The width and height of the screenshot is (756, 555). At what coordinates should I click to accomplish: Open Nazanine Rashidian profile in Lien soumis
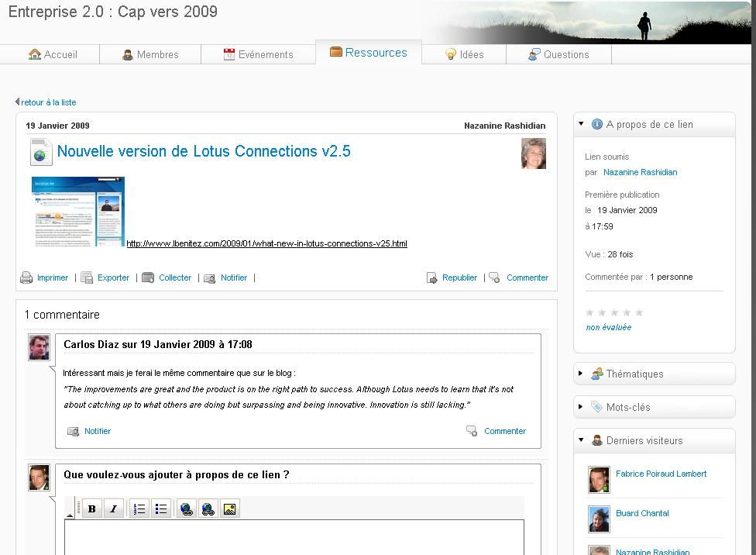[x=641, y=172]
